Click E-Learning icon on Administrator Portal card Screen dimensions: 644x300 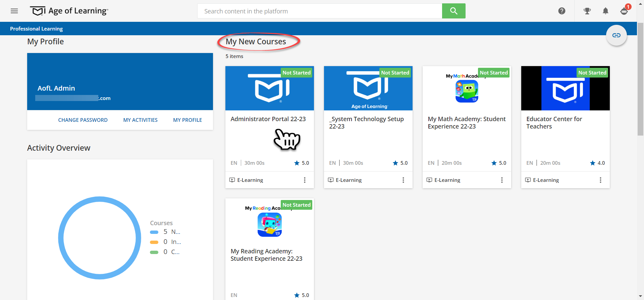[232, 180]
